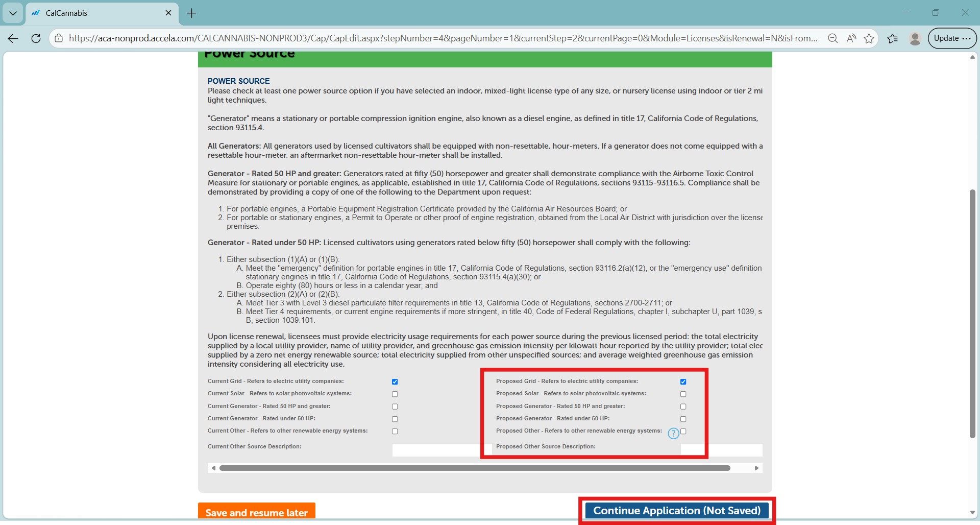This screenshot has height=525, width=980.
Task: Check Current Solar photovoltaic systems checkbox
Action: 395,394
